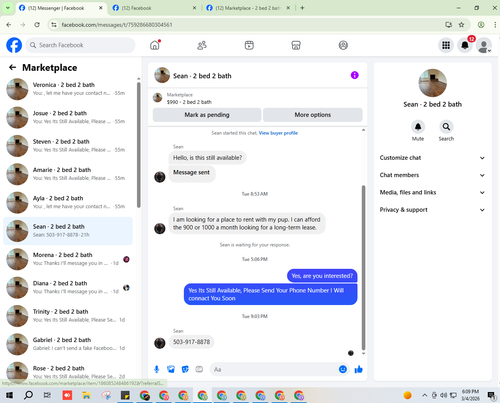Click the listing thumbnail in Marketplace header
500x403 pixels.
click(x=157, y=98)
